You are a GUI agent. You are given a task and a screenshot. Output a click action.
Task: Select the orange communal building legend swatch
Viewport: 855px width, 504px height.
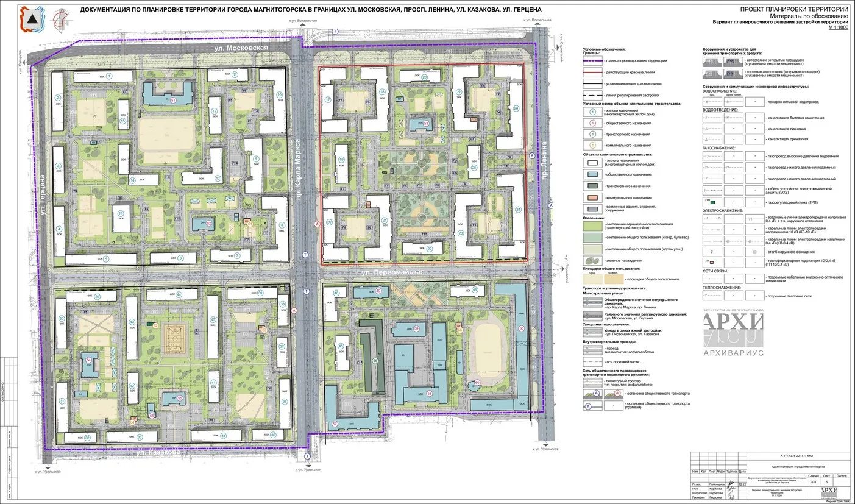tap(593, 197)
